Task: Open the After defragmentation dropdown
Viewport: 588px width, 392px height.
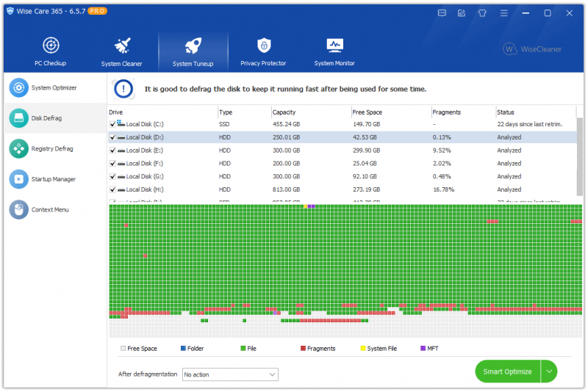Action: click(x=230, y=375)
